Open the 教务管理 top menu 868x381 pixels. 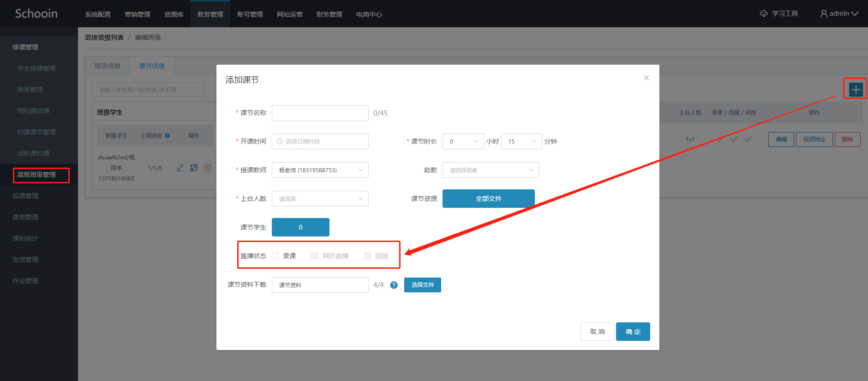click(x=210, y=14)
